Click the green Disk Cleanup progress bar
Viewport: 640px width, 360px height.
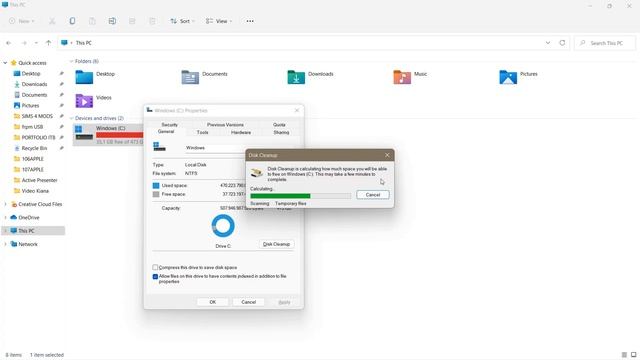(300, 196)
